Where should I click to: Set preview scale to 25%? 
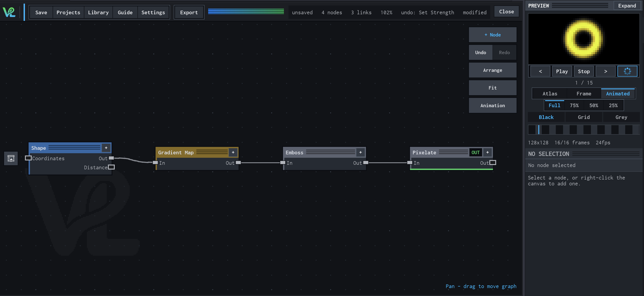(613, 105)
